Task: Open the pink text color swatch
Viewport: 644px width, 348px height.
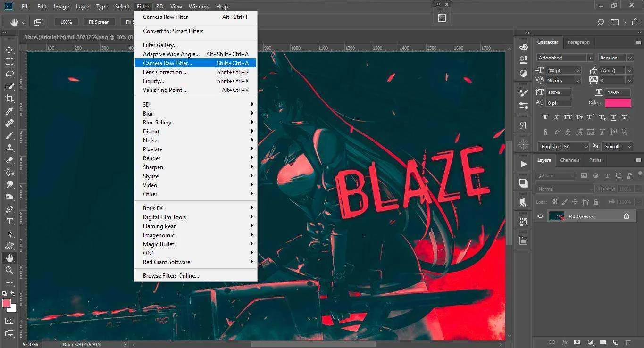Action: [618, 103]
